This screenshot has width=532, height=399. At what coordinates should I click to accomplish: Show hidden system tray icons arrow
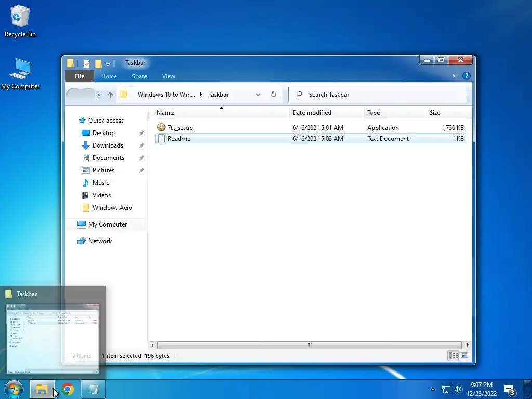433,389
